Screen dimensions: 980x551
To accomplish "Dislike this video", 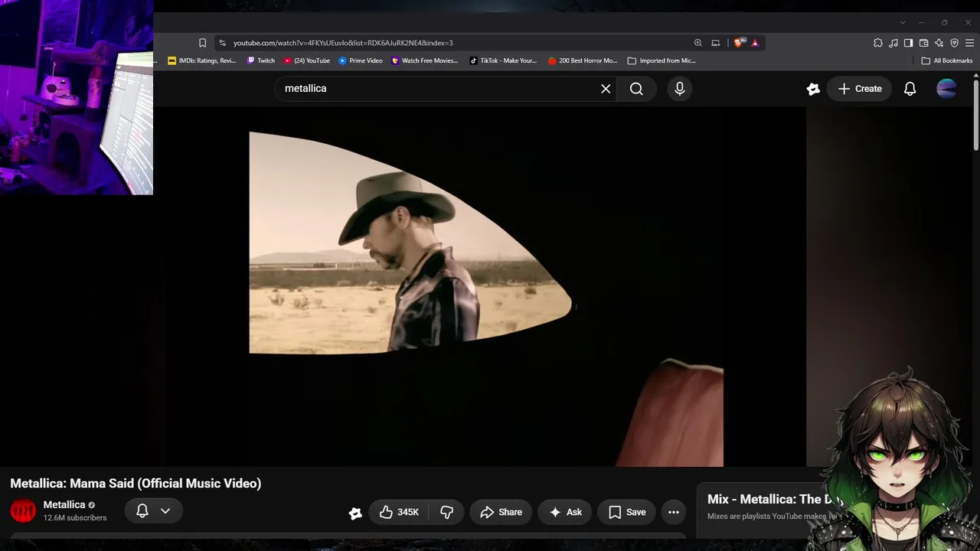I will [x=447, y=512].
